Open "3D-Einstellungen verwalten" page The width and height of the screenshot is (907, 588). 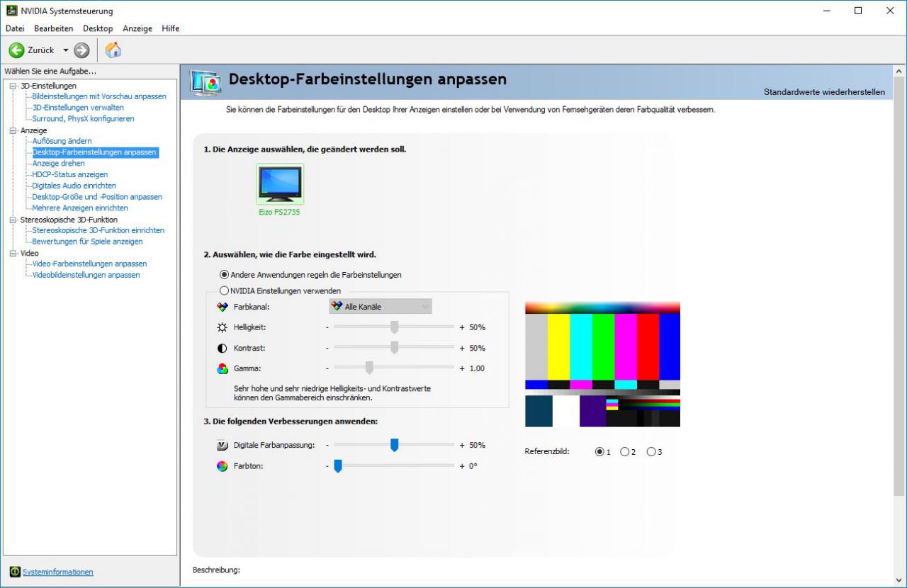[x=78, y=108]
